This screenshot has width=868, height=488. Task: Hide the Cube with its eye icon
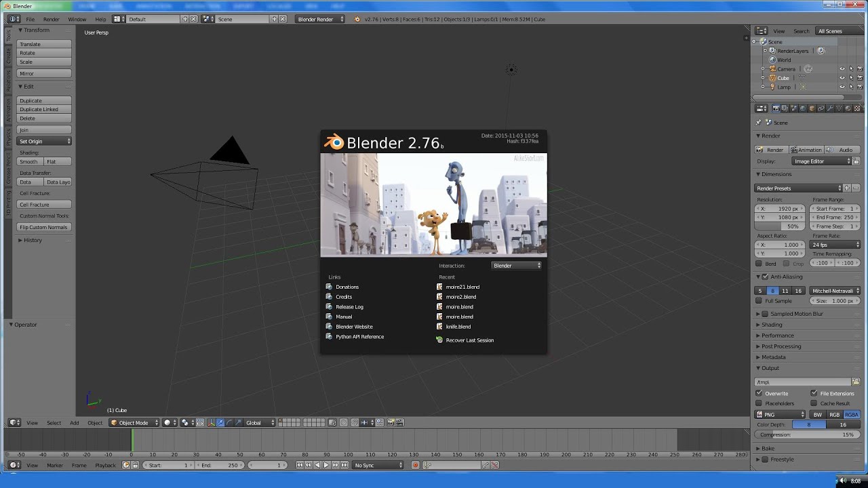(x=842, y=78)
